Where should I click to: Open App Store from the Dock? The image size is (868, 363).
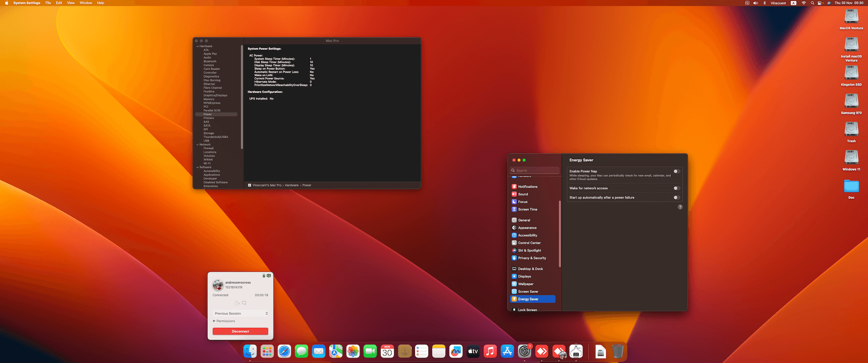pyautogui.click(x=507, y=351)
